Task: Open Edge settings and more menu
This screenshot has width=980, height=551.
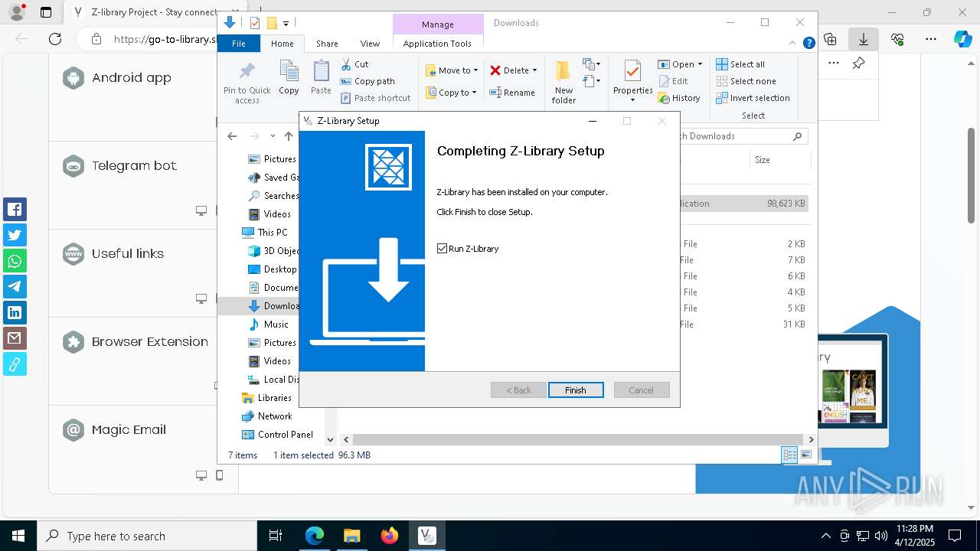Action: tap(931, 39)
